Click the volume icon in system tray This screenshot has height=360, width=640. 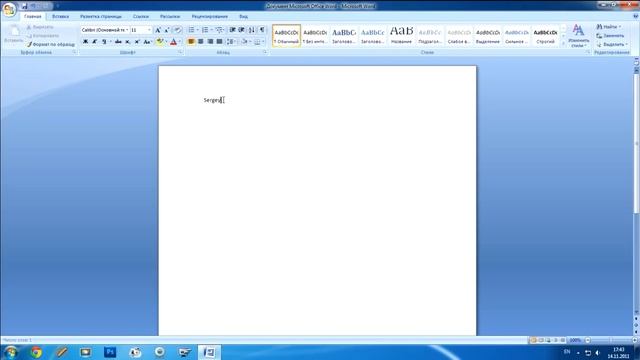[598, 353]
